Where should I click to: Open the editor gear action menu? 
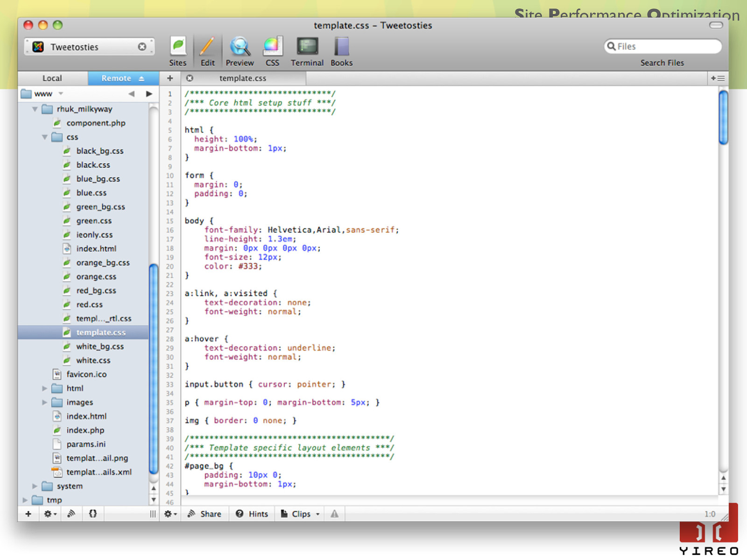point(170,514)
